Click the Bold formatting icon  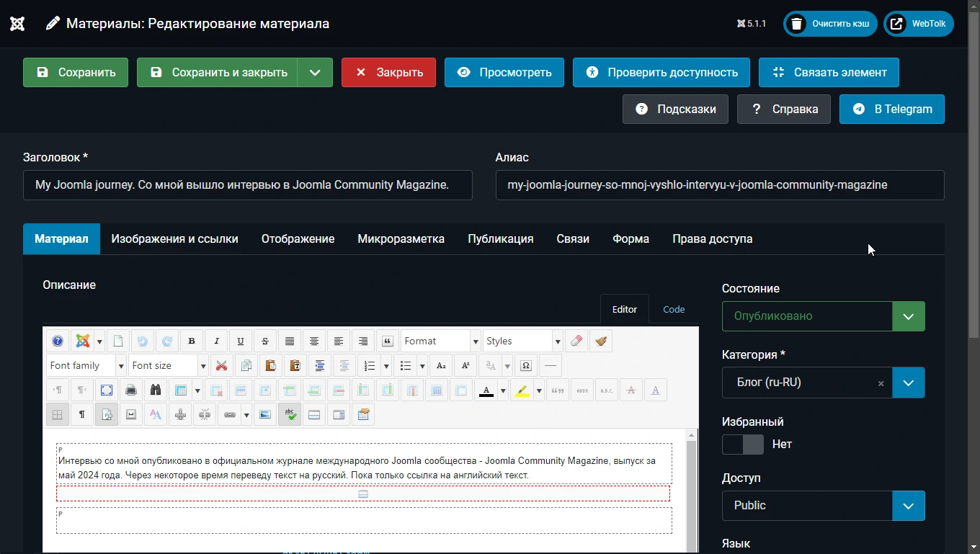(192, 341)
